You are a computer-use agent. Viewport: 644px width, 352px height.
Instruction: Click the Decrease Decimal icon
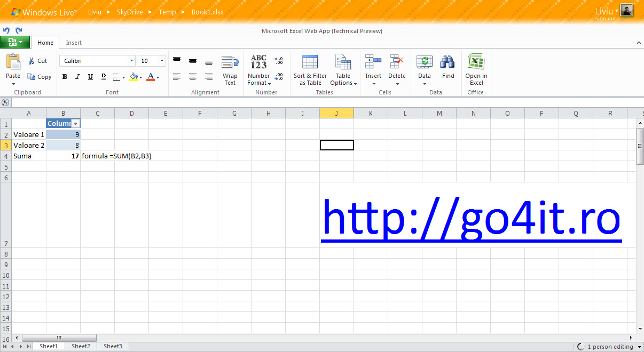(279, 77)
